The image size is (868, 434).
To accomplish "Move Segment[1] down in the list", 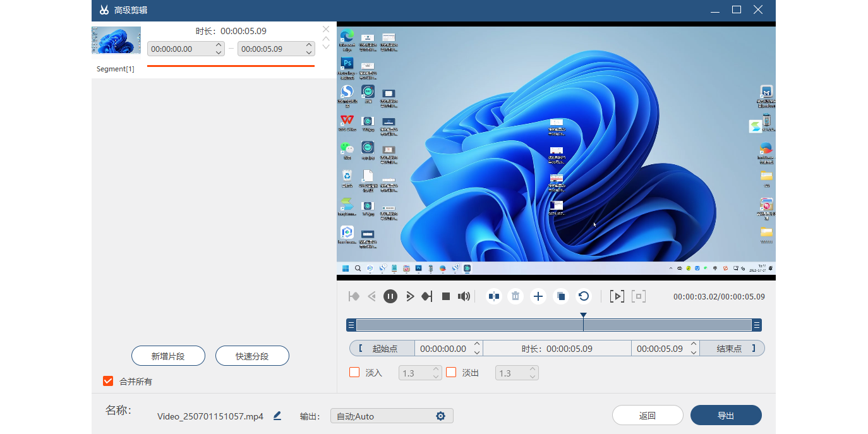I will tap(326, 47).
